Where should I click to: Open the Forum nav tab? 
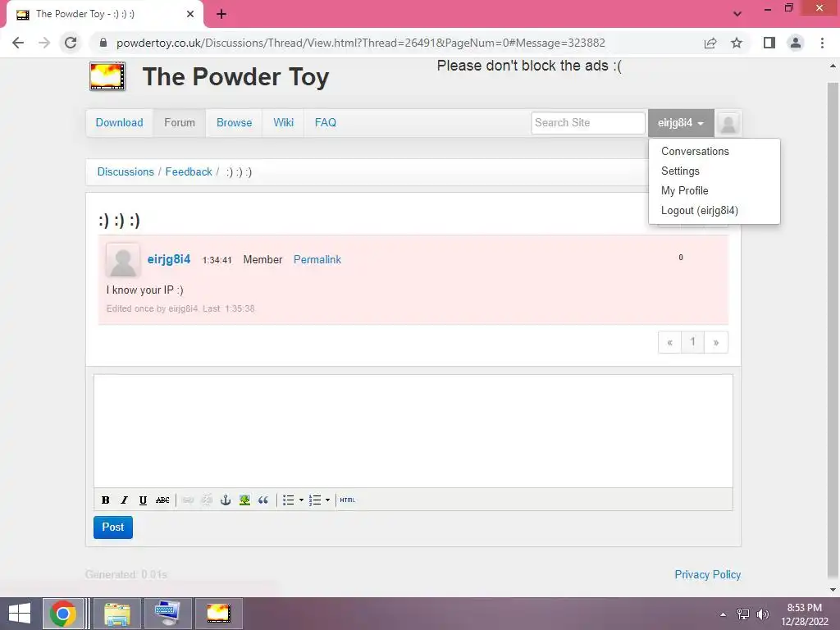click(x=180, y=123)
